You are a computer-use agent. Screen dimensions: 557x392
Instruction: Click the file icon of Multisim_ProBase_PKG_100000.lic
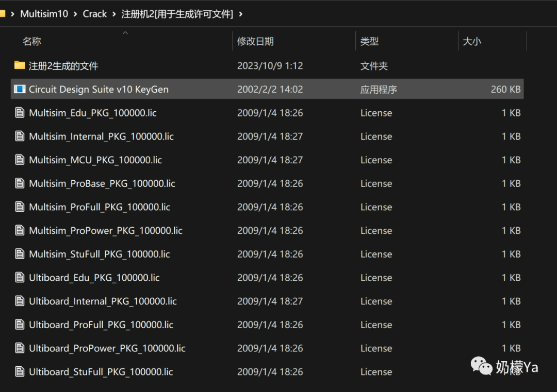pyautogui.click(x=20, y=183)
